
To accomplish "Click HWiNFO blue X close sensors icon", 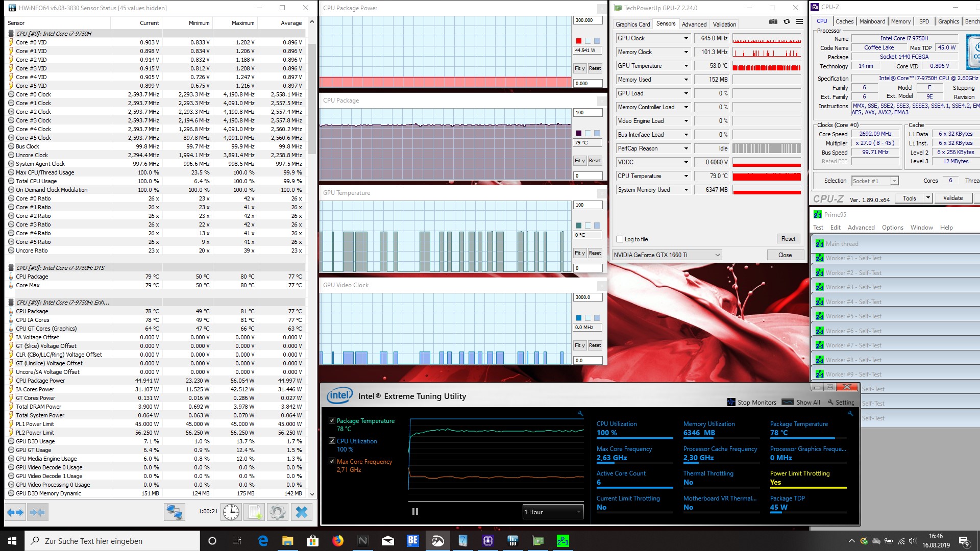I will [302, 512].
